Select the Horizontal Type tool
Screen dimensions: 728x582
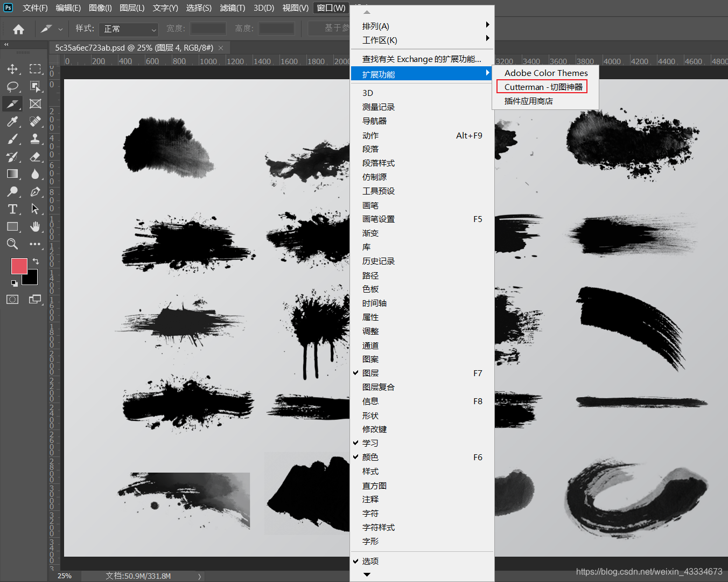click(12, 209)
